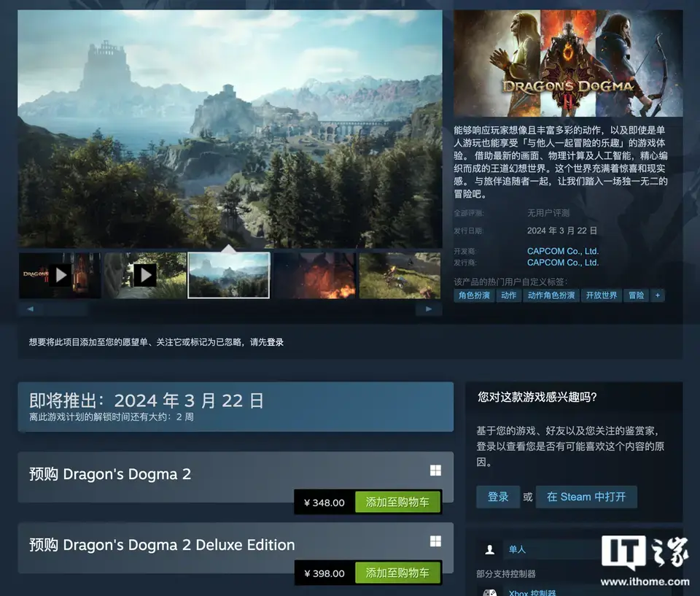The image size is (700, 596).
Task: Open the 开放世界 tag
Action: click(x=602, y=295)
